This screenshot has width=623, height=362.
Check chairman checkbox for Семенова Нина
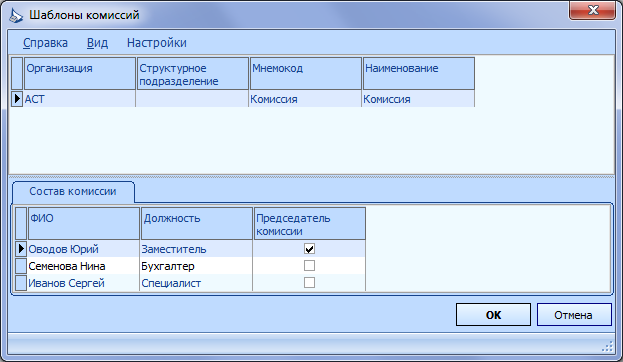(309, 265)
